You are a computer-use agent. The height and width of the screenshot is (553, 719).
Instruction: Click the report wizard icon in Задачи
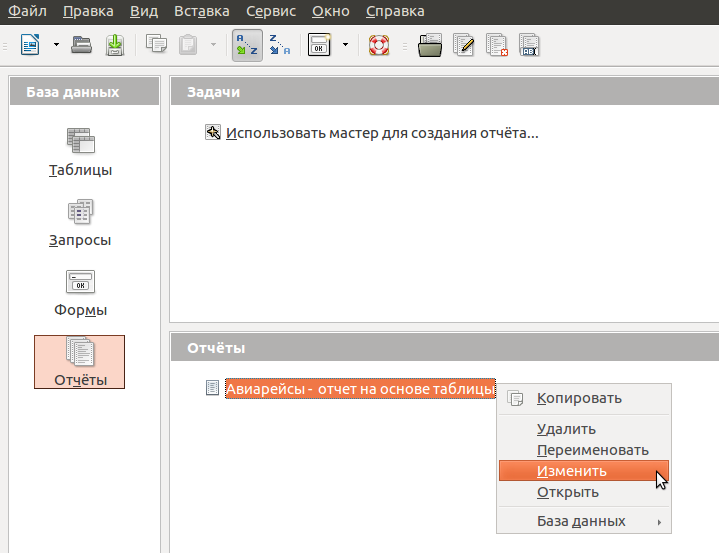pos(212,133)
